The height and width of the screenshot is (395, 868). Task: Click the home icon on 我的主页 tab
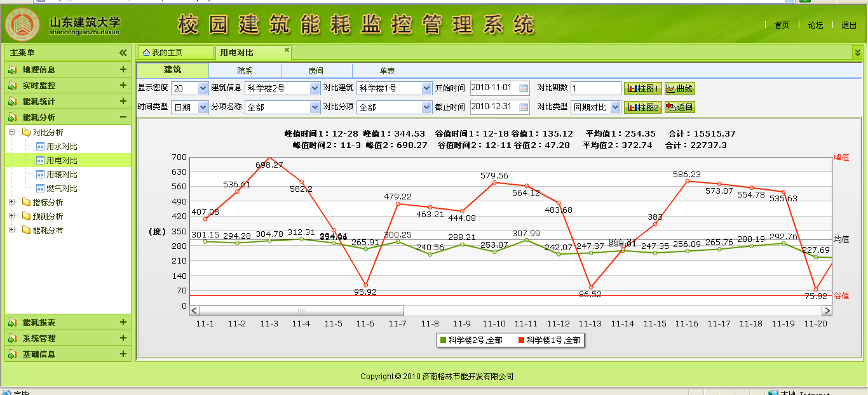(146, 52)
